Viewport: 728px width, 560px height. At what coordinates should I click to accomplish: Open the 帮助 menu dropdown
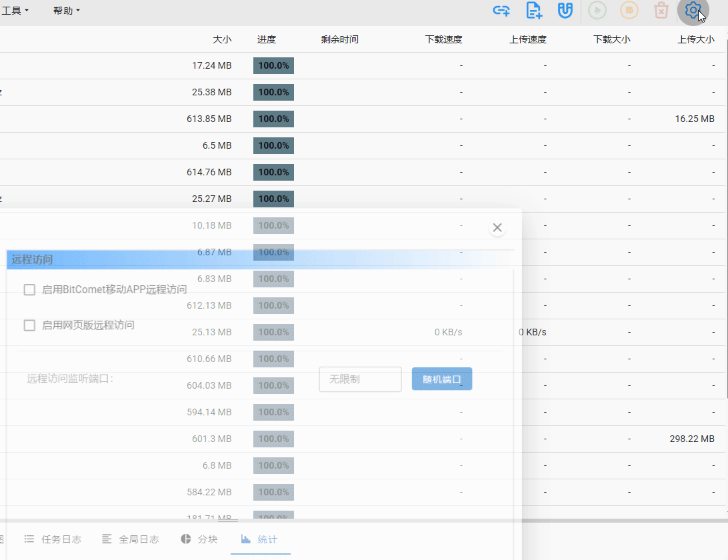tap(67, 11)
